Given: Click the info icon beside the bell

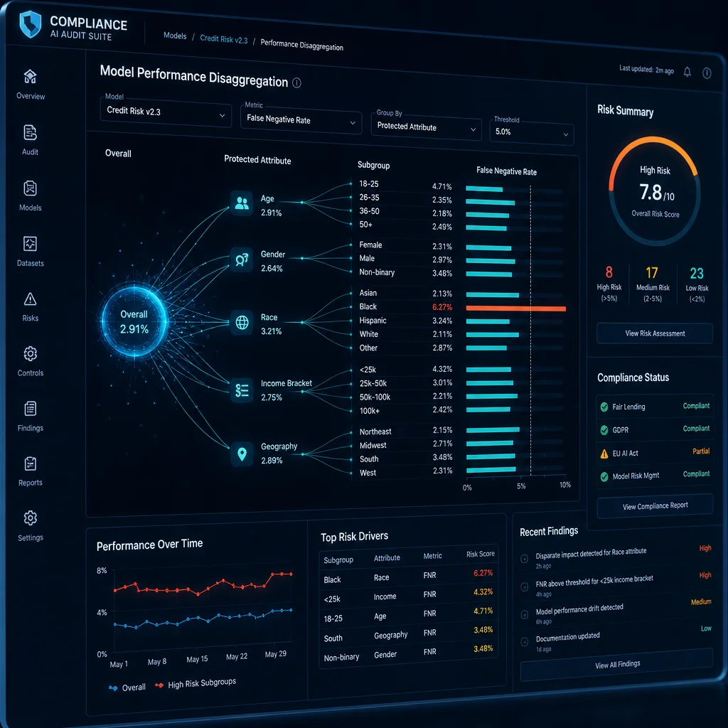Looking at the screenshot, I should (x=707, y=73).
